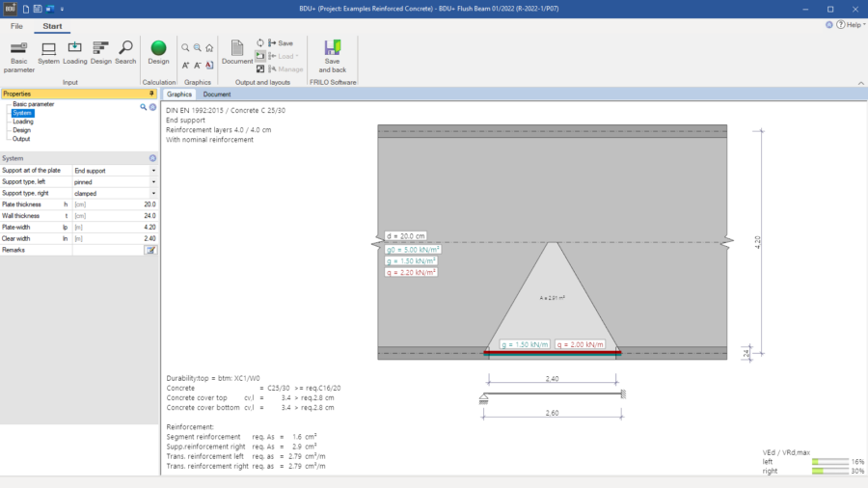Open the System input ribbon icon
This screenshot has height=488, width=868.
click(x=48, y=53)
